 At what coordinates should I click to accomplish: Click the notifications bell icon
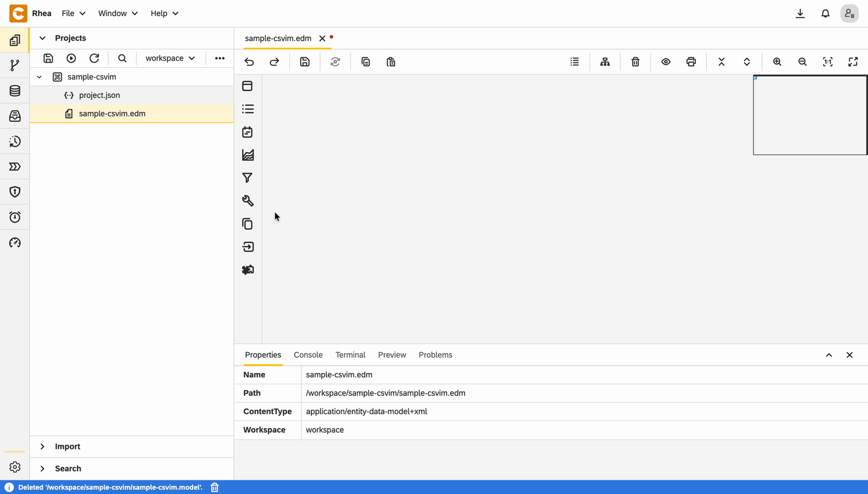click(x=825, y=13)
